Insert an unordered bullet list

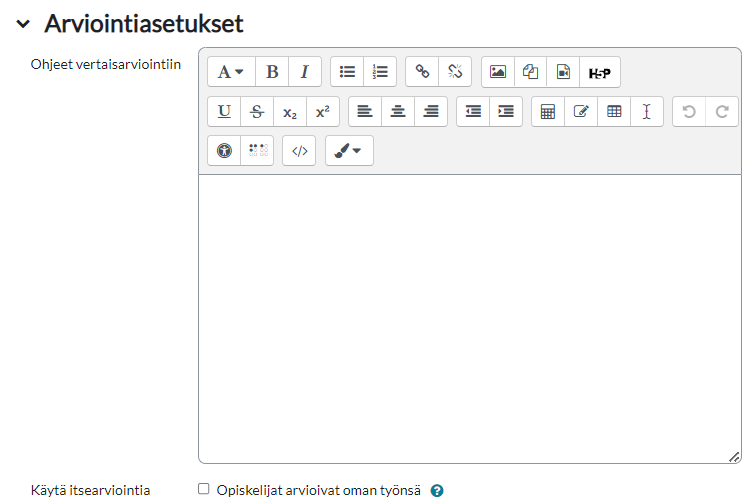coord(347,72)
